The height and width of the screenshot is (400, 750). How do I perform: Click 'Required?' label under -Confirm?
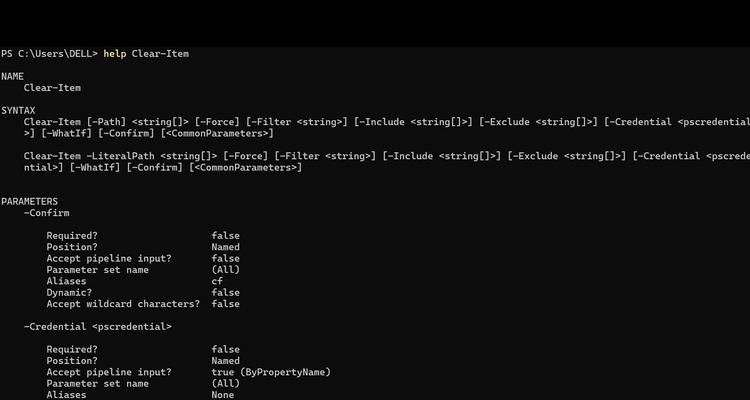tap(72, 235)
